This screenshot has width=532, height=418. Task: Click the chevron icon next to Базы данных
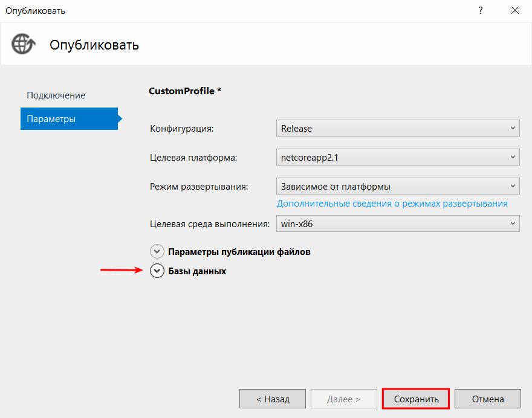pos(157,271)
